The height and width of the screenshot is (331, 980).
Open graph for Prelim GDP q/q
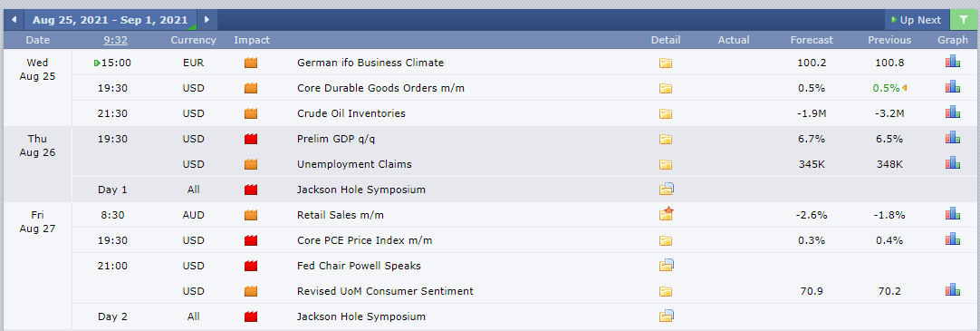point(952,137)
